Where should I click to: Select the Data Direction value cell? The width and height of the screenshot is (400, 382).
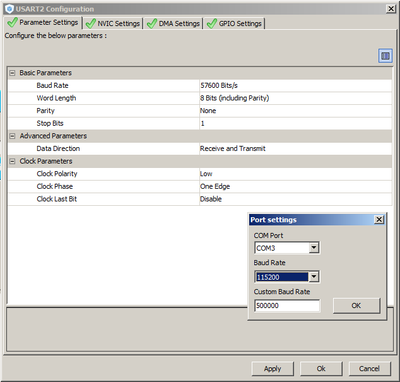(x=296, y=148)
